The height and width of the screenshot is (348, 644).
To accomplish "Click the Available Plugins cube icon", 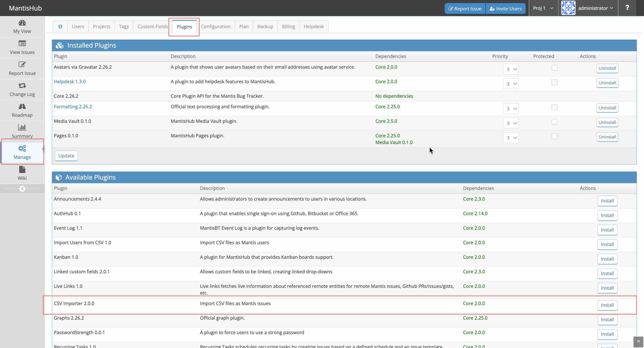I will pyautogui.click(x=59, y=177).
